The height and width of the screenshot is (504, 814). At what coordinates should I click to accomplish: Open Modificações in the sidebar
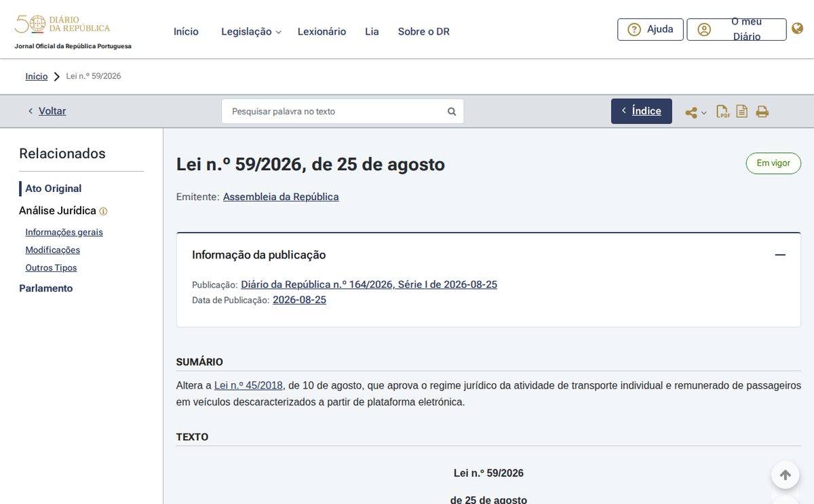[53, 250]
